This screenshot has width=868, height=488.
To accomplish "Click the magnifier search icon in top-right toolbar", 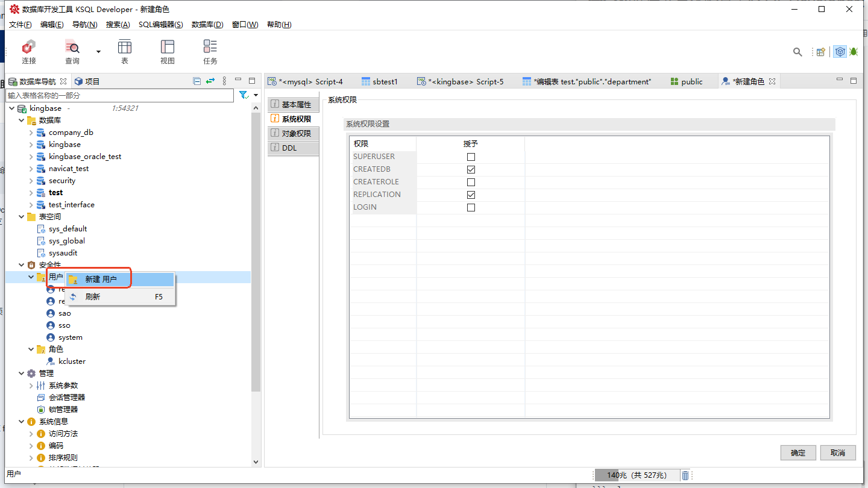I will (x=797, y=52).
